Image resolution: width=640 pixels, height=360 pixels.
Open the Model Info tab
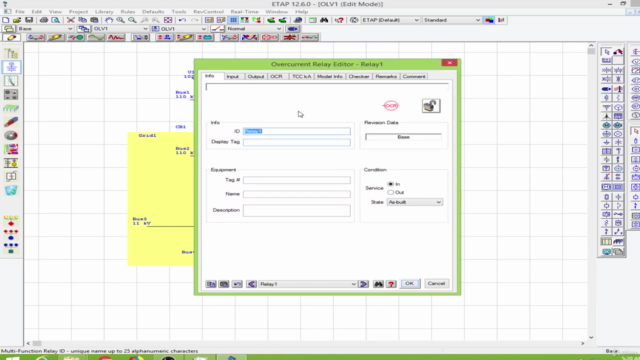point(330,76)
